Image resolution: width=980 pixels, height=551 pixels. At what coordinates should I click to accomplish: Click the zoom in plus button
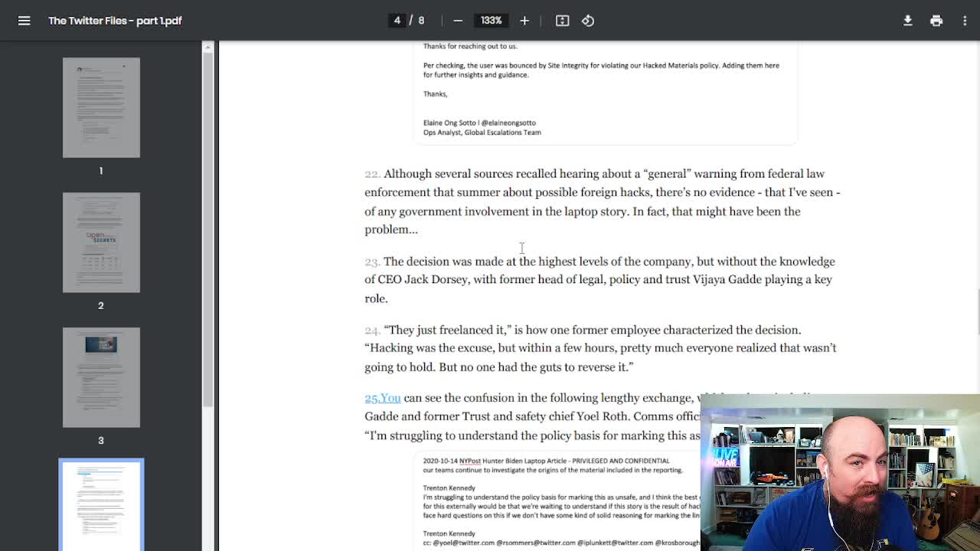pyautogui.click(x=524, y=21)
